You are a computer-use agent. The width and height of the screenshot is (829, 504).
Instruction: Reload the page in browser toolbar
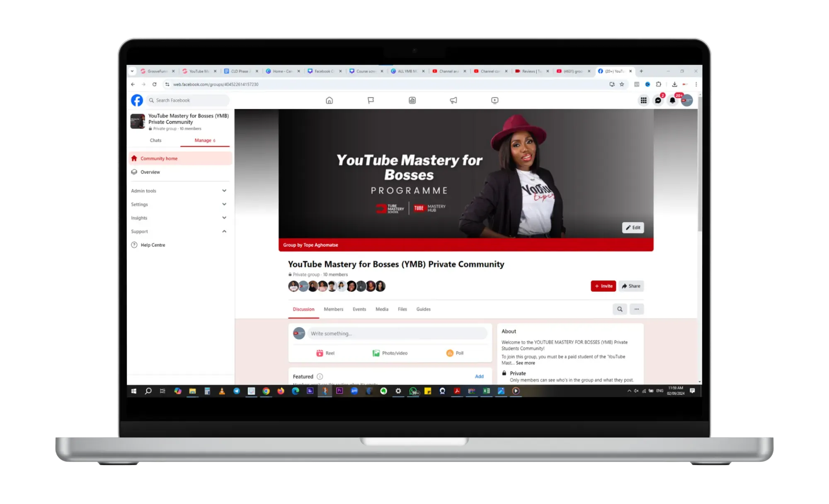coord(154,84)
